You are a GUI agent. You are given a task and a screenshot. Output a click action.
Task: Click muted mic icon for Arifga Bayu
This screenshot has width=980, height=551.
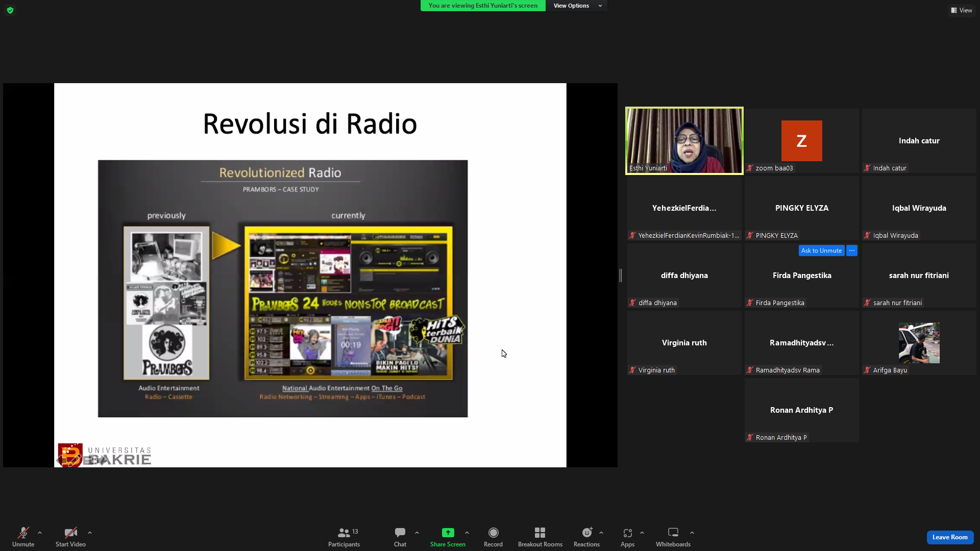coord(867,370)
